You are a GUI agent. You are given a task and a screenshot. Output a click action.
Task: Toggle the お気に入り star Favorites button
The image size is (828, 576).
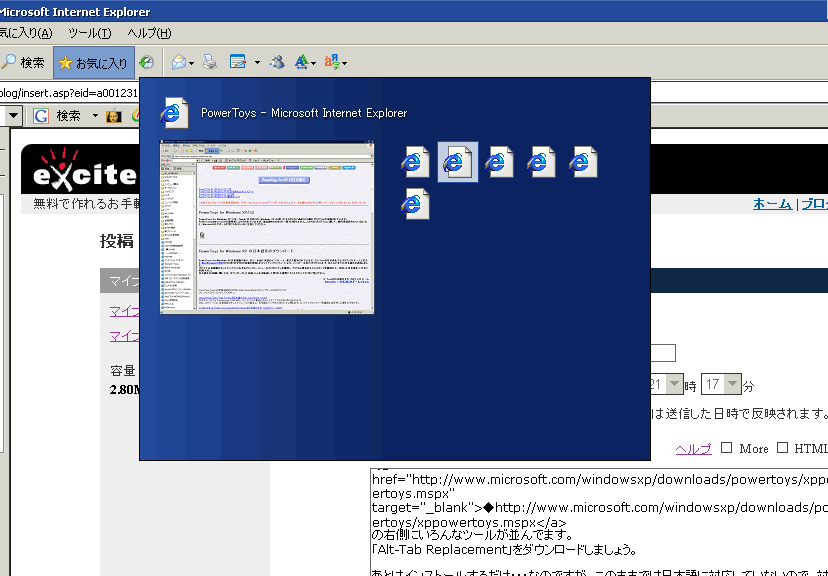pos(93,63)
